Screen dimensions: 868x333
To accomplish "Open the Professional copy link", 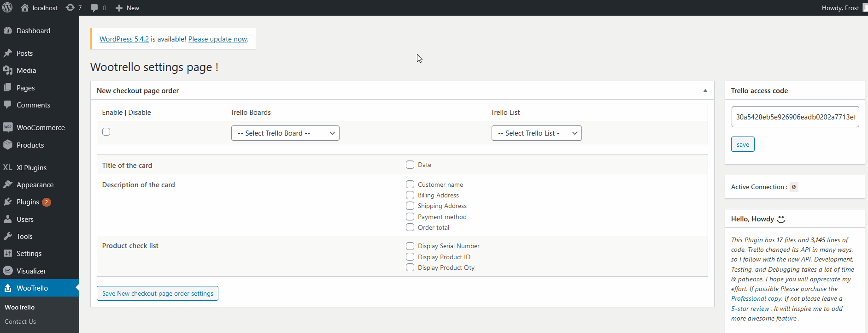I will [756, 298].
